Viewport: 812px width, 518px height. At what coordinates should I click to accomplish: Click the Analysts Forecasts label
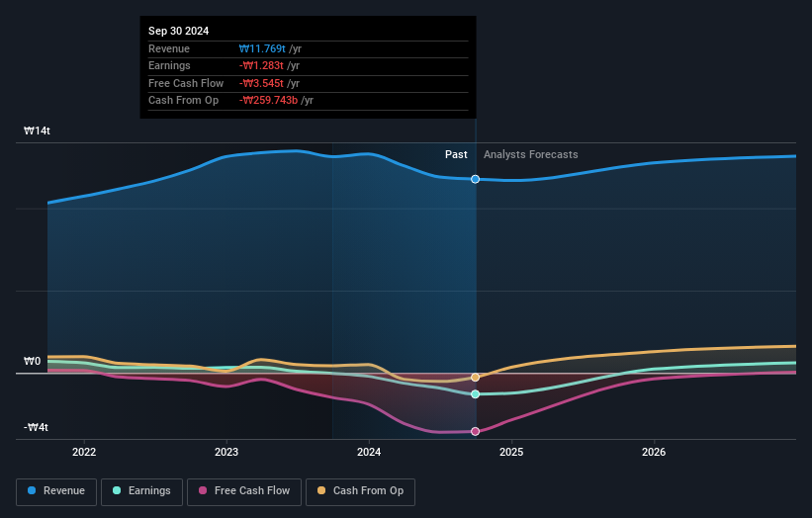[x=531, y=155]
